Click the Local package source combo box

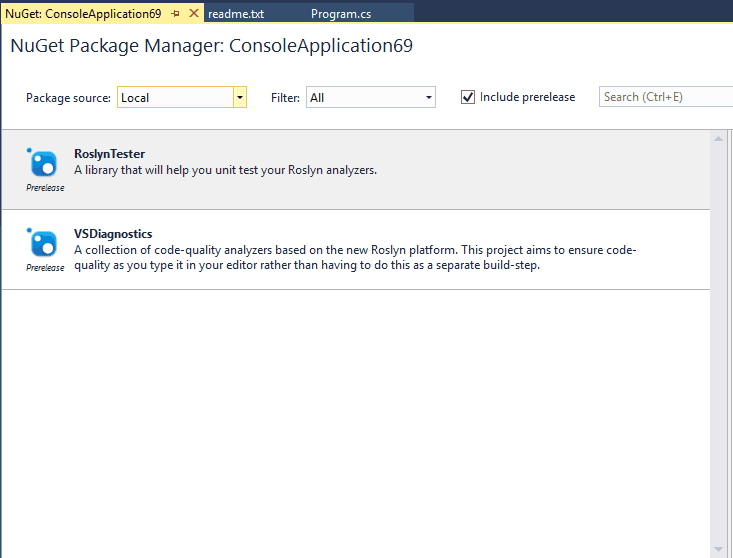(182, 97)
